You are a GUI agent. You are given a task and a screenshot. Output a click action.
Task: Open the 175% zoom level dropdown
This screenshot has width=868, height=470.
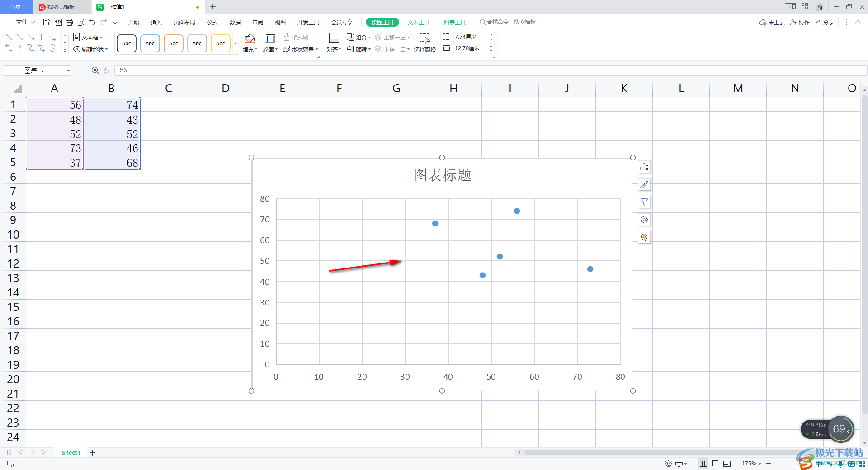point(751,464)
